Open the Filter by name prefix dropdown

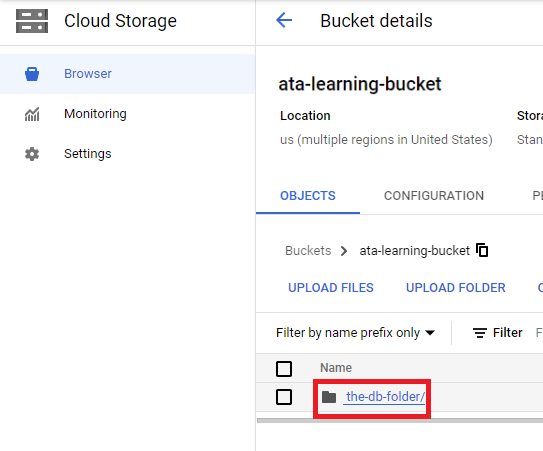point(355,333)
